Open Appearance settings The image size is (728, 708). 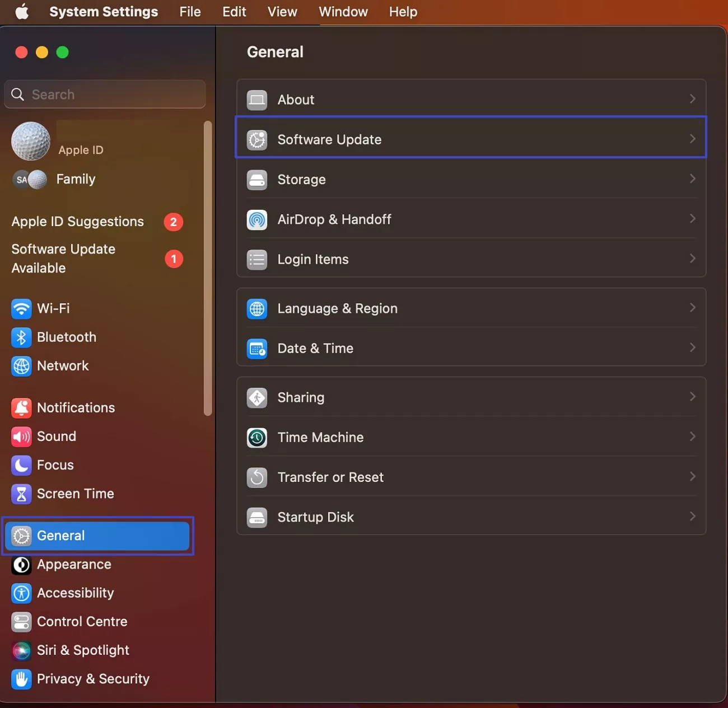(74, 564)
